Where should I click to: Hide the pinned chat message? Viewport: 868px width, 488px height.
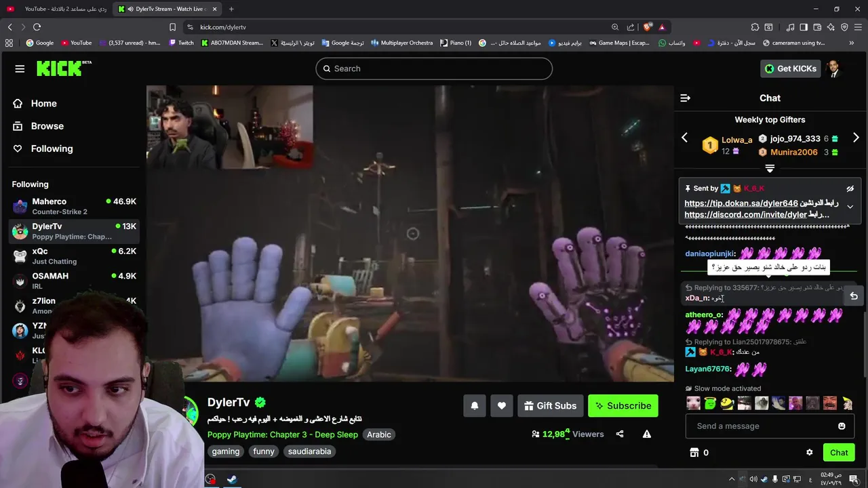pos(850,188)
